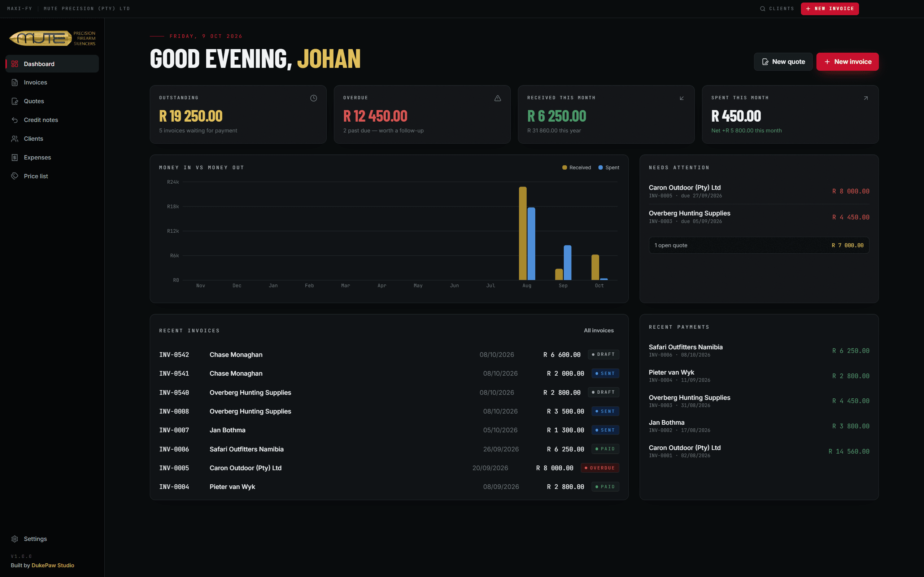The image size is (924, 577).
Task: Click the large New invoice button
Action: (x=847, y=61)
